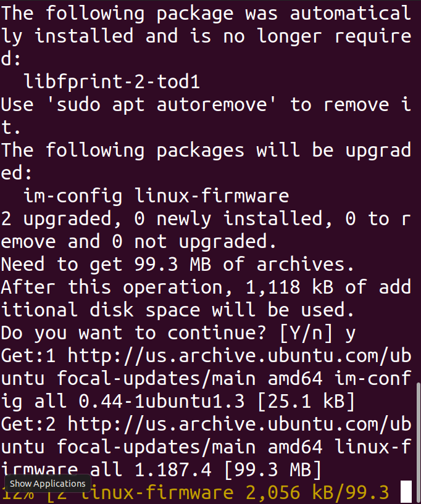Screen dimensions: 421x504
Task: Click linux-firmware in the upgrade list
Action: tap(211, 196)
